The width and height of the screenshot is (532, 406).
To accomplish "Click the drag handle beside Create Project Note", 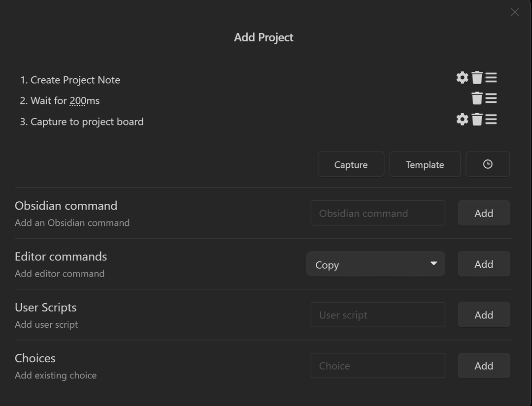I will pyautogui.click(x=491, y=77).
